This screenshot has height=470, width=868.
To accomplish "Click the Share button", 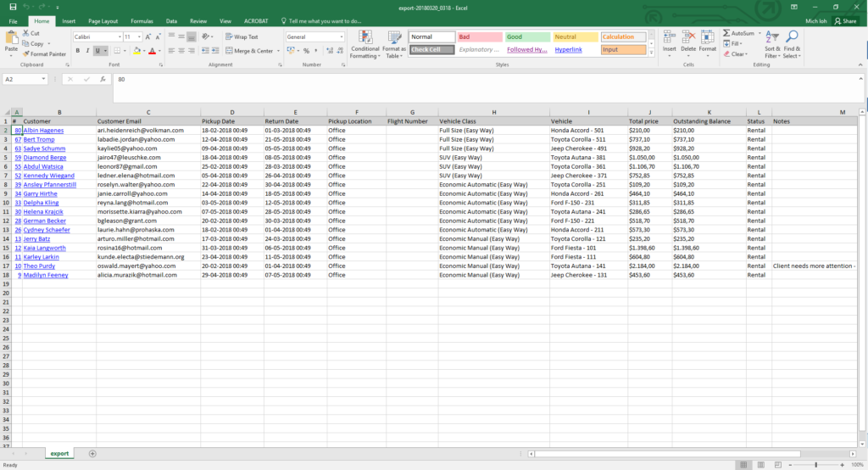I will tap(845, 20).
